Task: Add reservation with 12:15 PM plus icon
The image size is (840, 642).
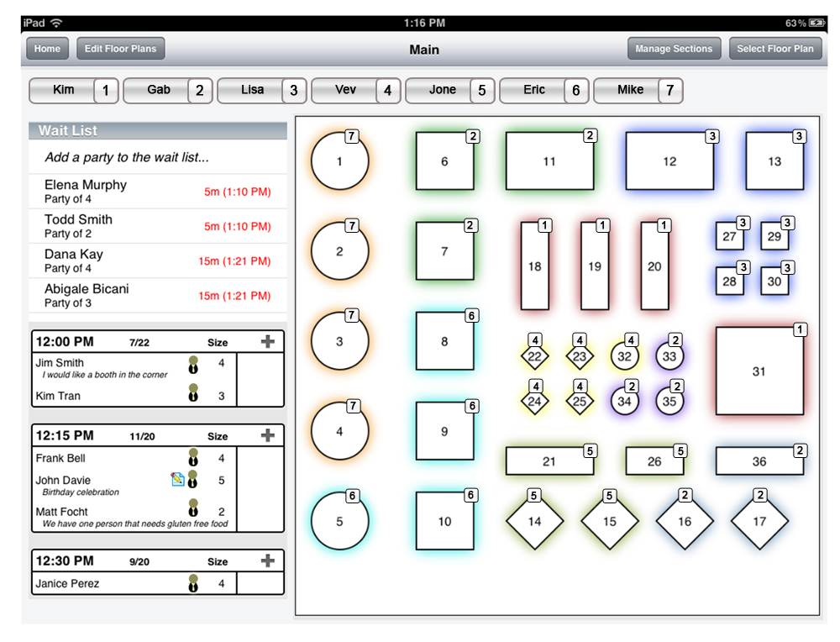Action: (267, 435)
